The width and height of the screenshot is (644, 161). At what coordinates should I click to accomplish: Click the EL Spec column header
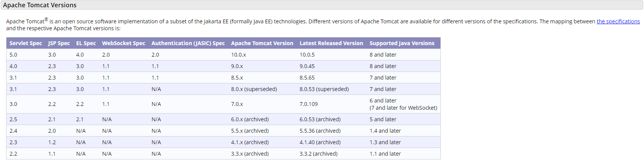tap(86, 43)
